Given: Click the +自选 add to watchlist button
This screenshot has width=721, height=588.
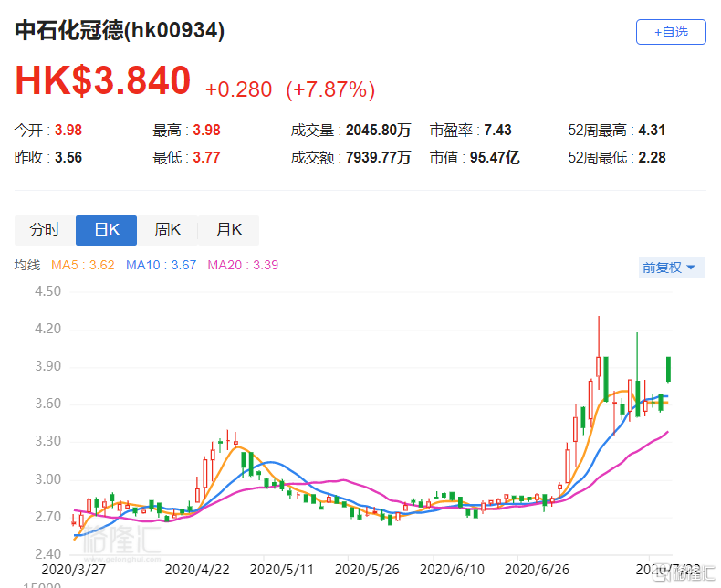Looking at the screenshot, I should click(671, 32).
